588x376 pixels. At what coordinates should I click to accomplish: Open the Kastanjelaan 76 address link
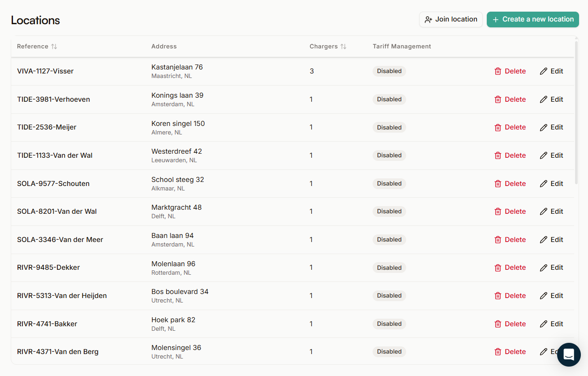[x=177, y=67]
